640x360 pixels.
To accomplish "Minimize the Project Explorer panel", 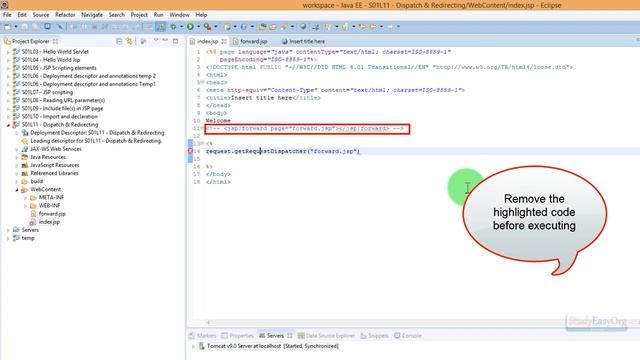I will coord(165,40).
